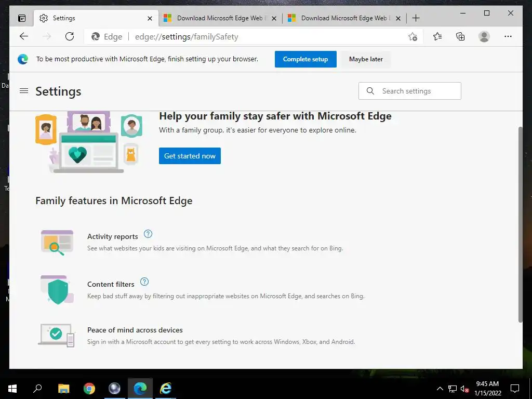Open the network tray icon
This screenshot has width=532, height=399.
click(x=453, y=389)
